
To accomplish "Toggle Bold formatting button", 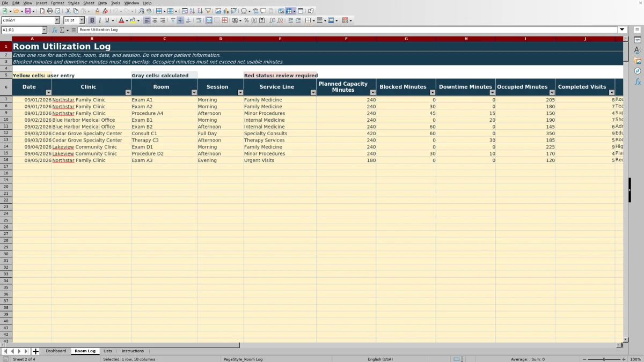I will click(92, 20).
